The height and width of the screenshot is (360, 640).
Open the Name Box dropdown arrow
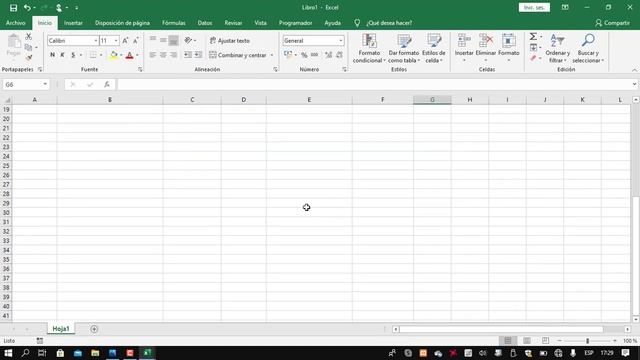pyautogui.click(x=45, y=84)
